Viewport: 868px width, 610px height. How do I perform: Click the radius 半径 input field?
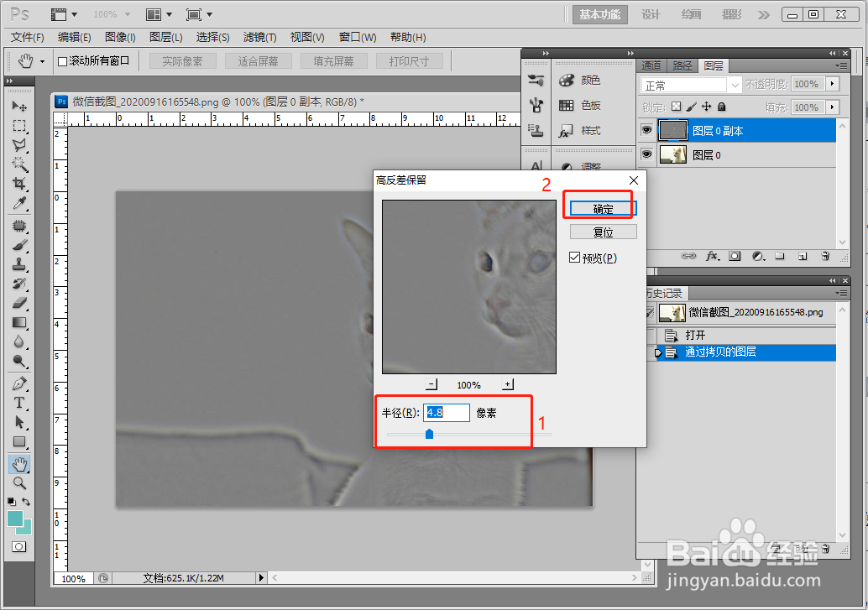pyautogui.click(x=447, y=412)
